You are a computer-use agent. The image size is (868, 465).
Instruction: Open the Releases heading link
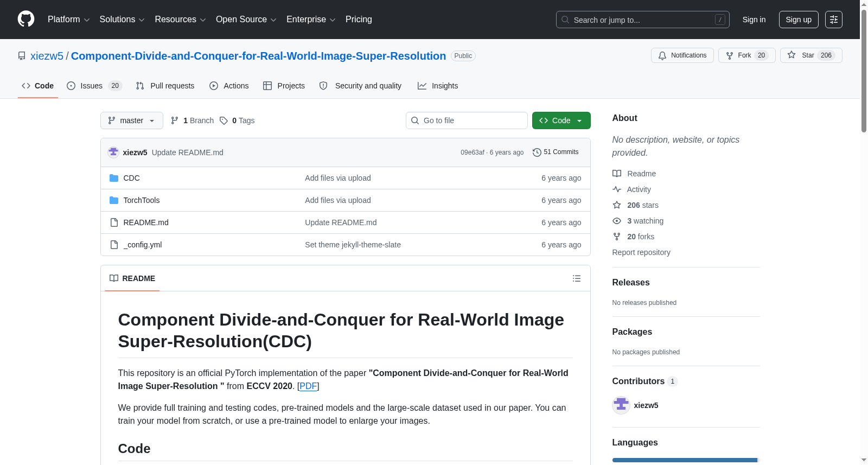(631, 282)
